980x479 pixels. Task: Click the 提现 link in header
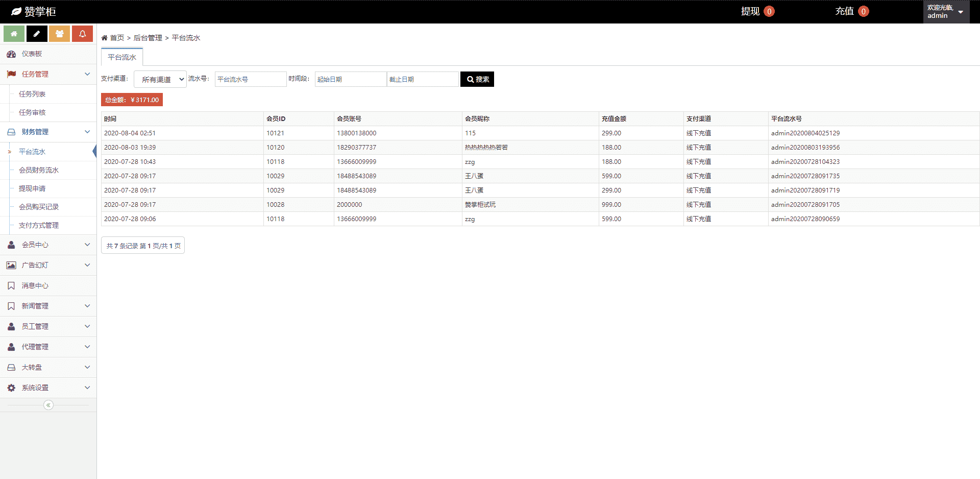[750, 11]
